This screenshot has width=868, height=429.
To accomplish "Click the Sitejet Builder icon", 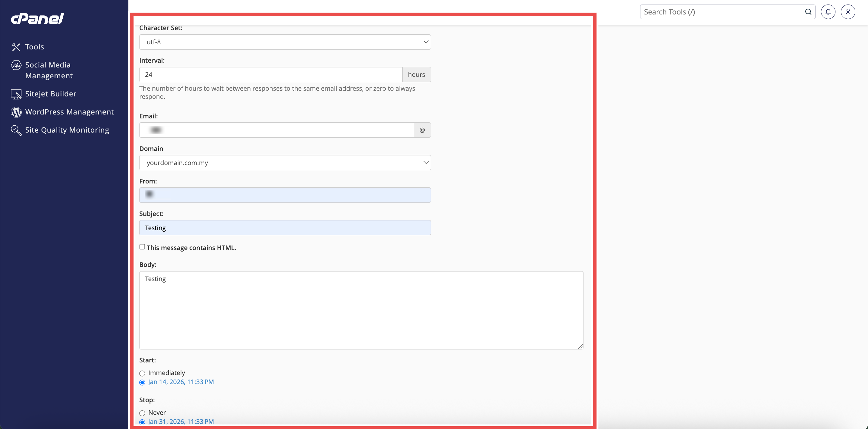I will [16, 94].
